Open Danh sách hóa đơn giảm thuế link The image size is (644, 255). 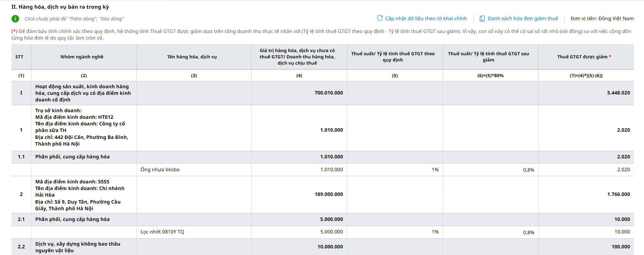[x=523, y=18]
